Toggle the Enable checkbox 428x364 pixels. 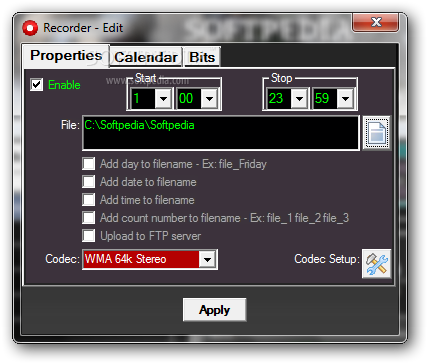37,85
